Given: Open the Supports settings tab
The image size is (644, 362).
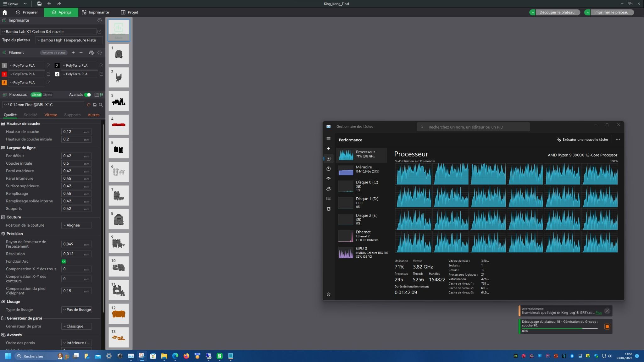Looking at the screenshot, I should [x=72, y=115].
